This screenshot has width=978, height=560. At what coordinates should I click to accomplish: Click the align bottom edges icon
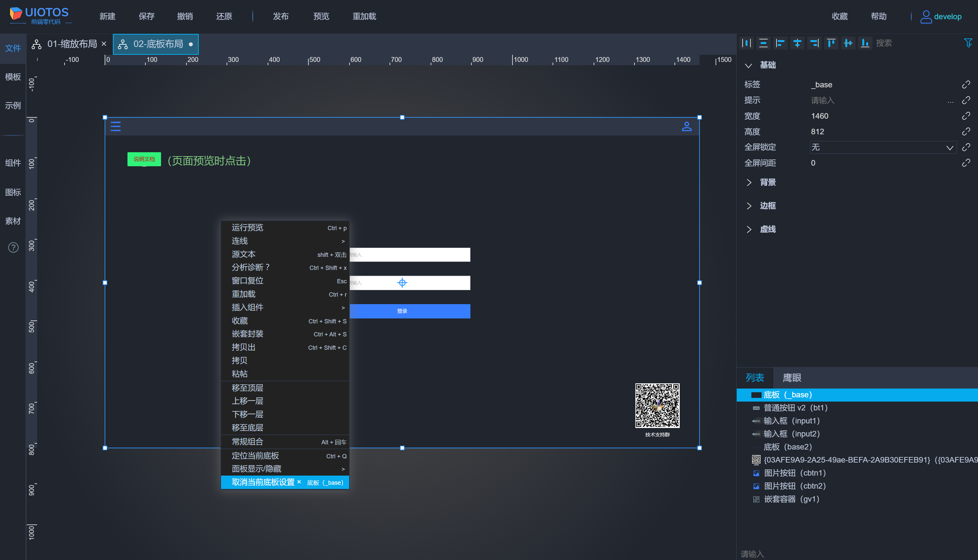pyautogui.click(x=865, y=43)
